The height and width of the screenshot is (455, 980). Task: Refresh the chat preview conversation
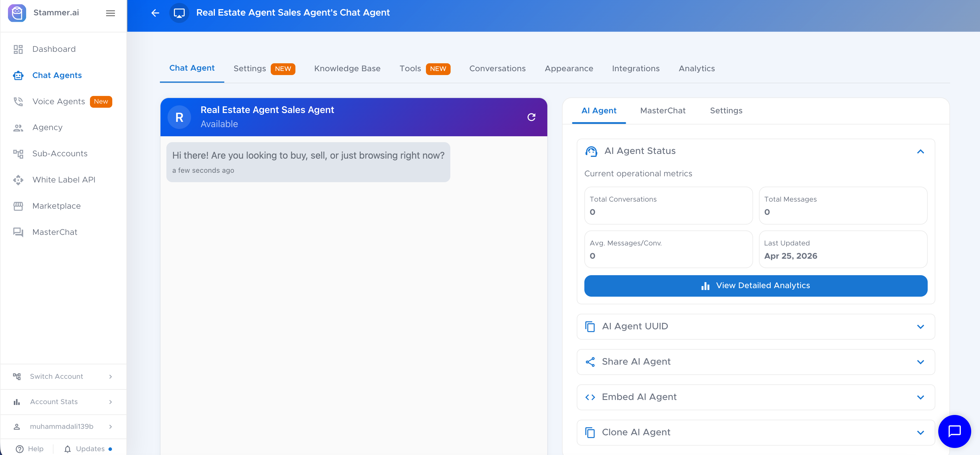[531, 117]
